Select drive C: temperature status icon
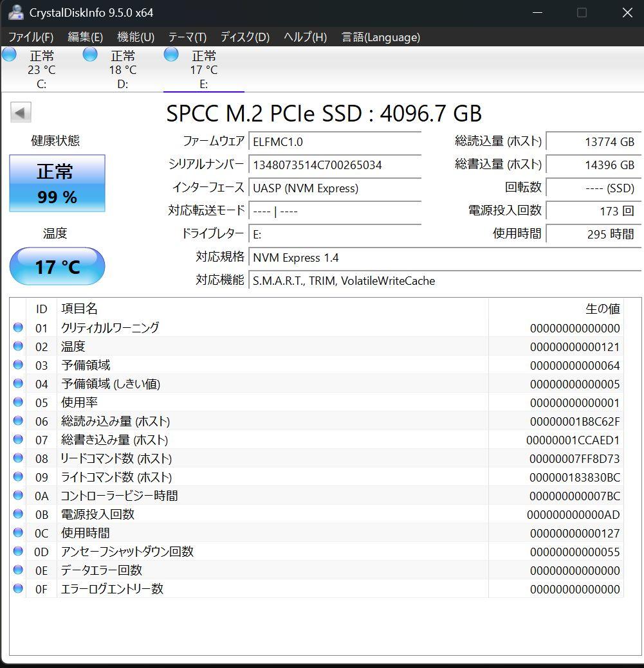The width and height of the screenshot is (644, 668). (x=9, y=55)
